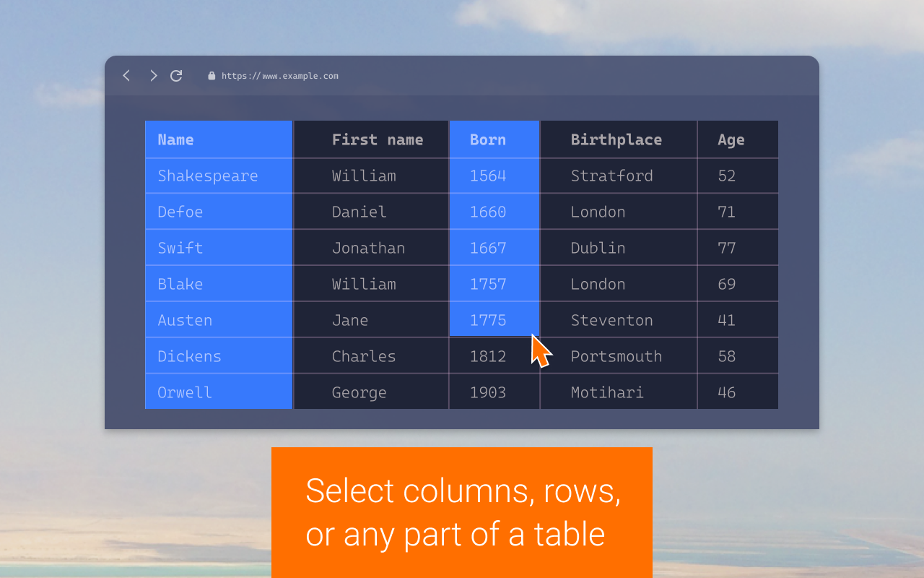
Task: Select the Defoe cell
Action: click(x=219, y=212)
